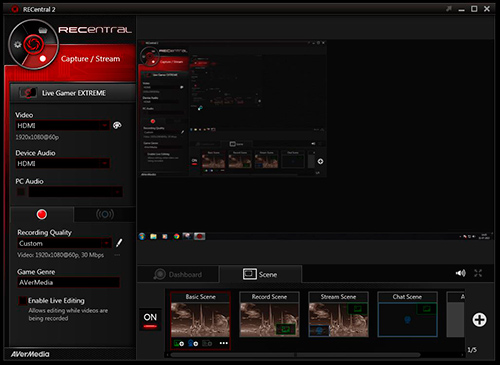Click the AVerMedia logo at bottom

[30, 354]
